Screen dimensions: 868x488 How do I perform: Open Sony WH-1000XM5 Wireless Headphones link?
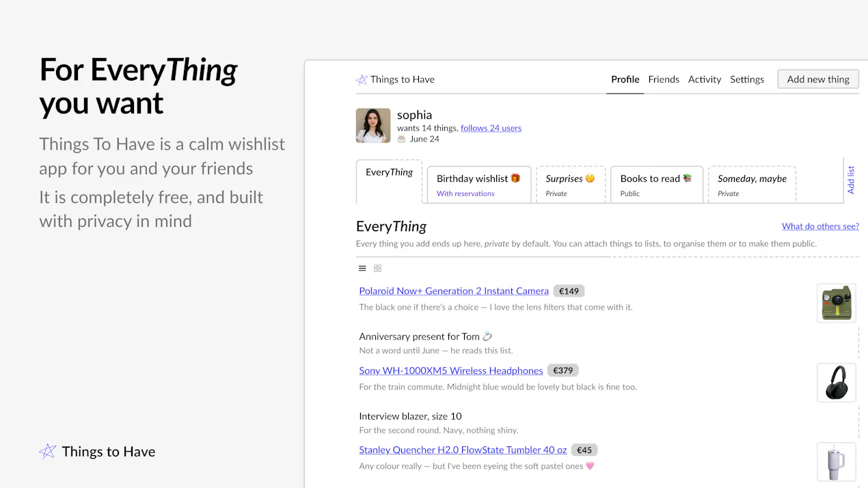coord(451,370)
